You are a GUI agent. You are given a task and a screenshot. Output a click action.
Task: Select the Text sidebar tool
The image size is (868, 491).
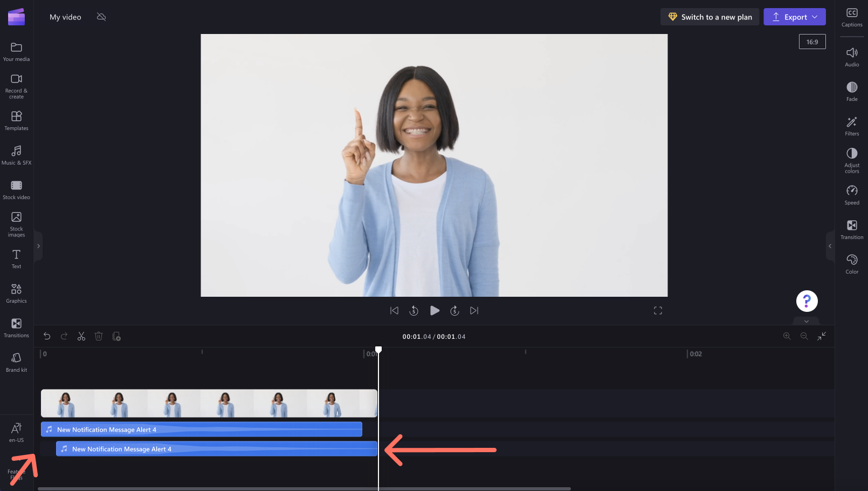coord(16,258)
